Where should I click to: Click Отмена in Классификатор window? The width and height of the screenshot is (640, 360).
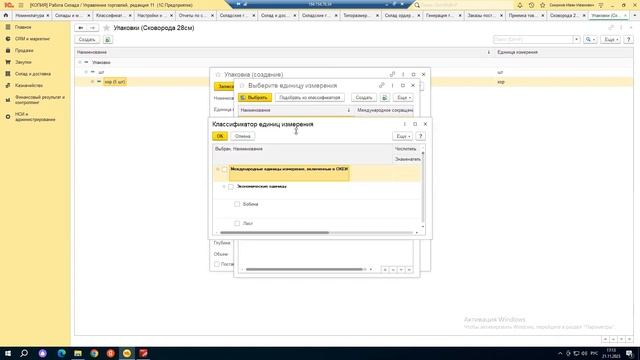coord(242,136)
